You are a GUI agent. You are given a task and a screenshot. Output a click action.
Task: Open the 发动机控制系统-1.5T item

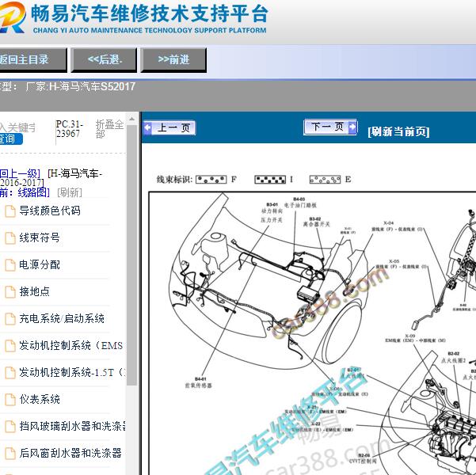click(x=72, y=372)
